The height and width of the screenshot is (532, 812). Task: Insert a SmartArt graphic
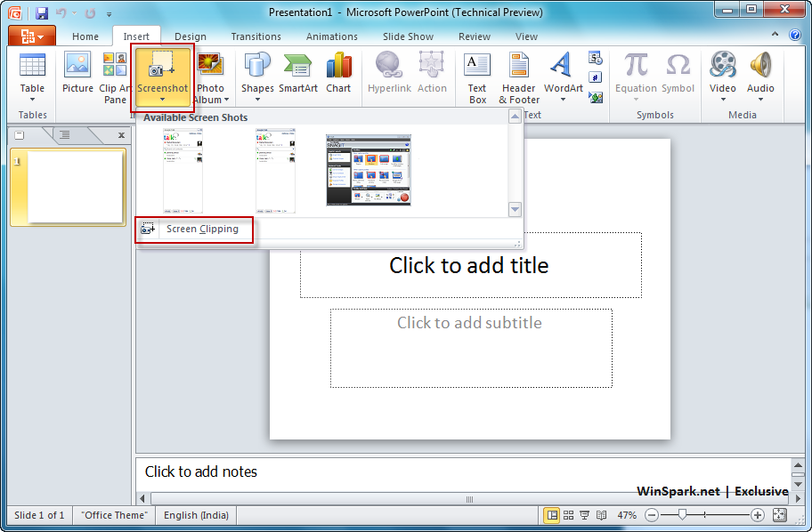tap(298, 73)
